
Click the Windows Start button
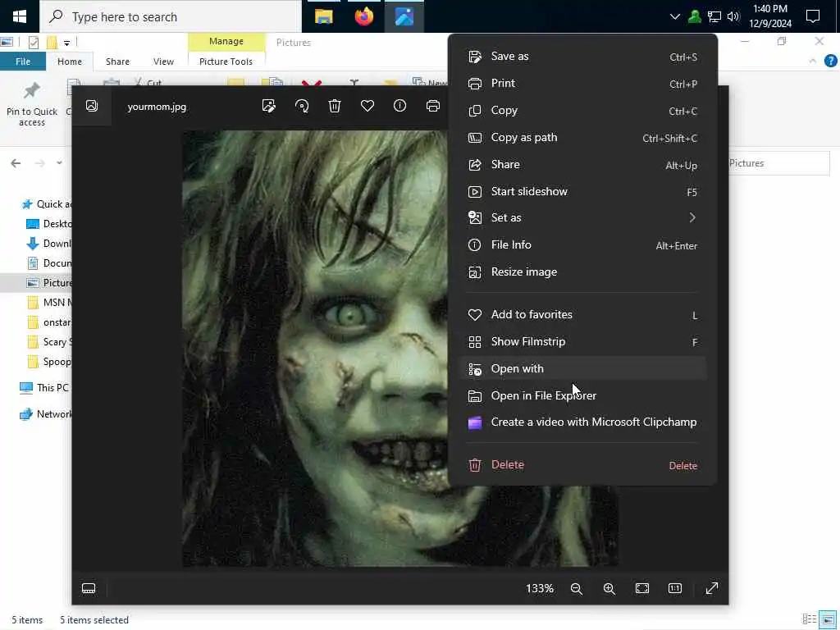[20, 16]
